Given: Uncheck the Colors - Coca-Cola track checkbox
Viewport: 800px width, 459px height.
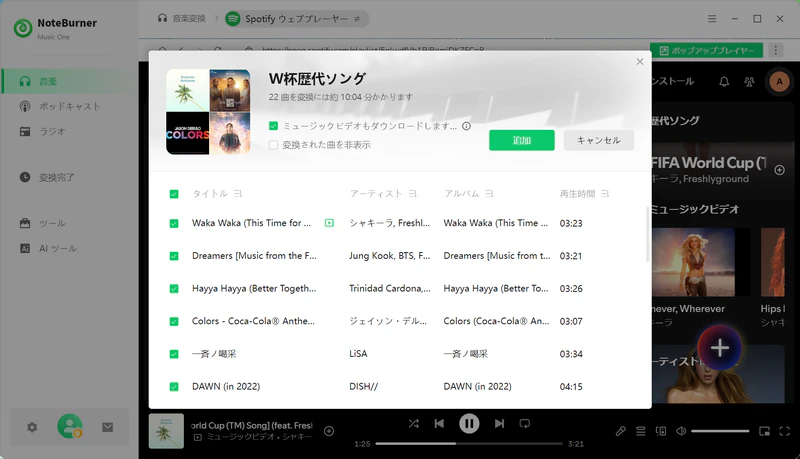Looking at the screenshot, I should (x=174, y=321).
